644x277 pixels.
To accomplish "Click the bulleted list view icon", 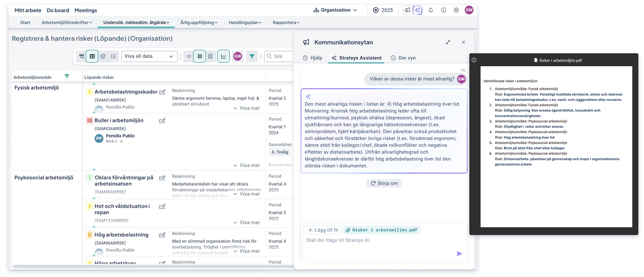I will coord(113,56).
